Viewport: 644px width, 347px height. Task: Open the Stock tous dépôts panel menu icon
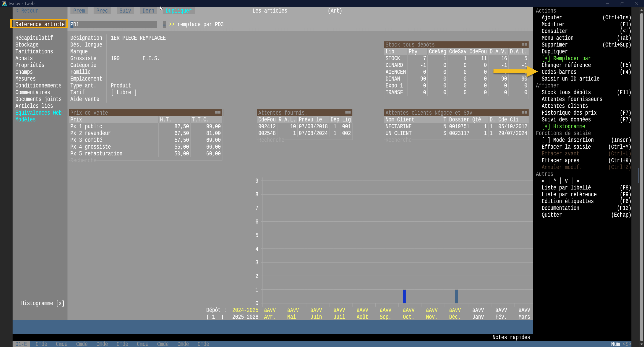(524, 45)
